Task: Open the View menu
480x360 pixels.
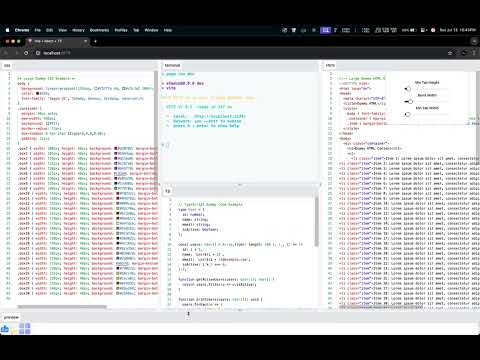Action: point(63,30)
